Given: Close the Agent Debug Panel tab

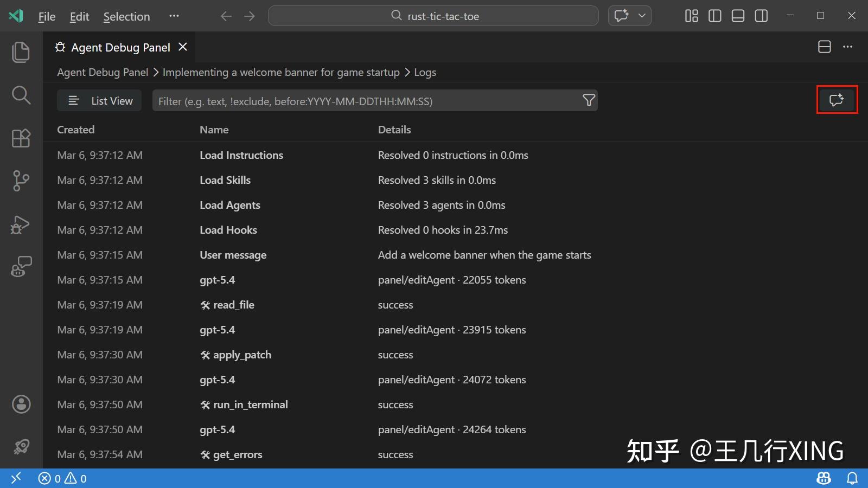Looking at the screenshot, I should coord(183,47).
